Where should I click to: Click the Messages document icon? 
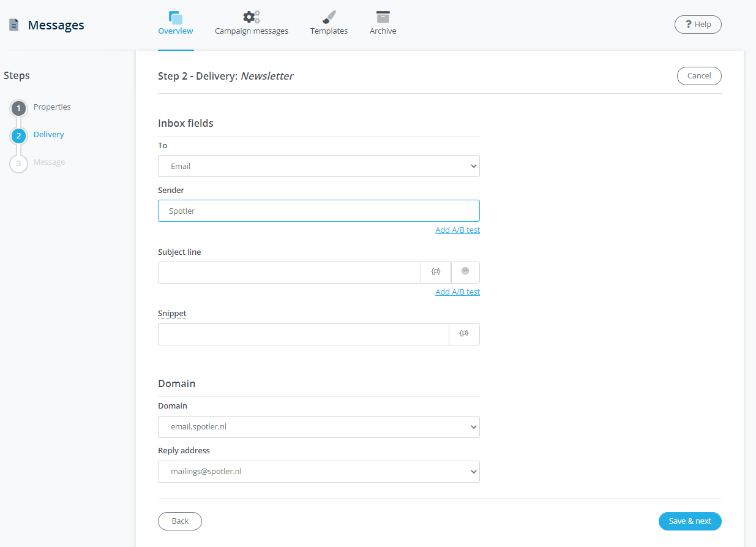13,25
